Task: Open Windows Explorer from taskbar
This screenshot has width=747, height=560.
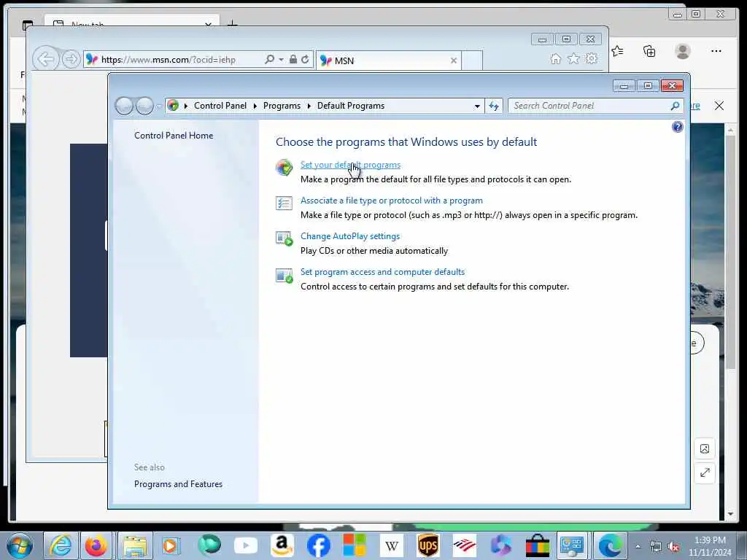Action: [135, 545]
